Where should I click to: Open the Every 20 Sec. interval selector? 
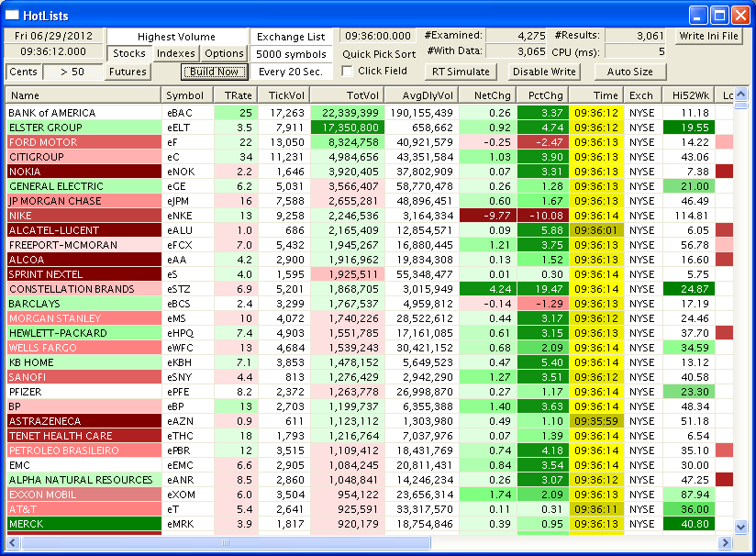click(x=291, y=72)
